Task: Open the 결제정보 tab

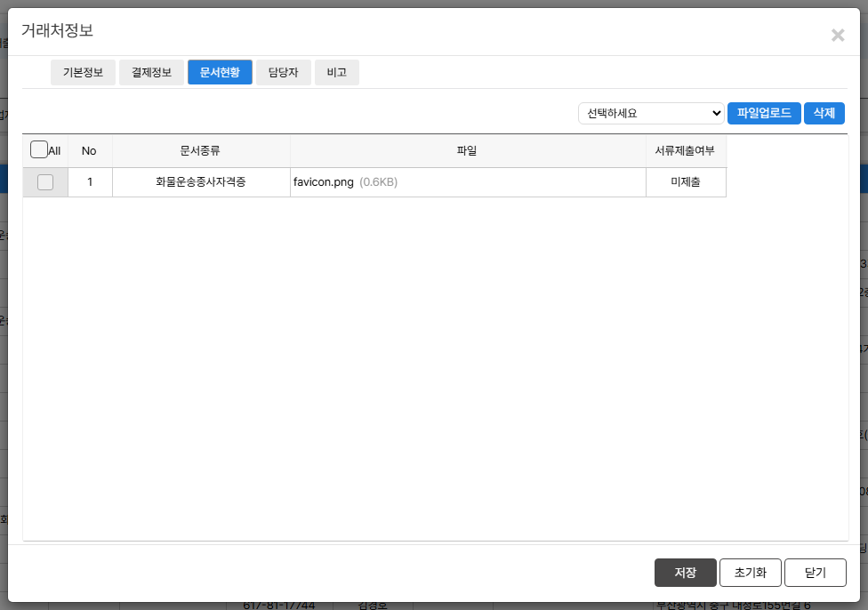Action: click(x=152, y=73)
